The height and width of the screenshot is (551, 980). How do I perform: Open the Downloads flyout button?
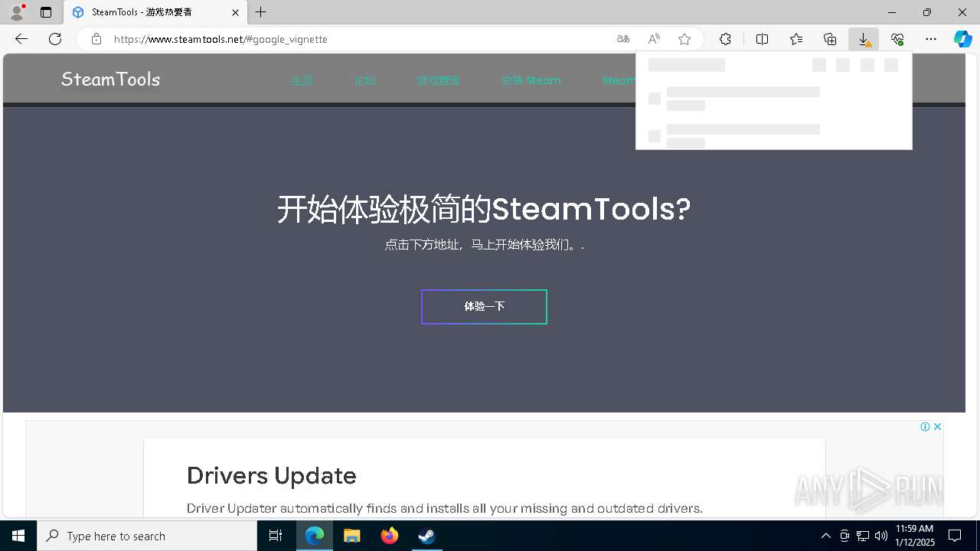coord(864,39)
